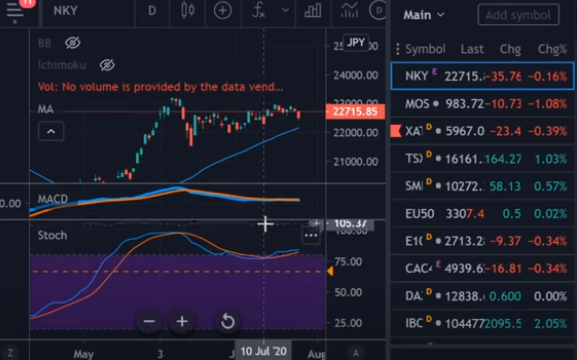Toggle visibility of the BB indicator
Screen dimensions: 577x360
72,43
